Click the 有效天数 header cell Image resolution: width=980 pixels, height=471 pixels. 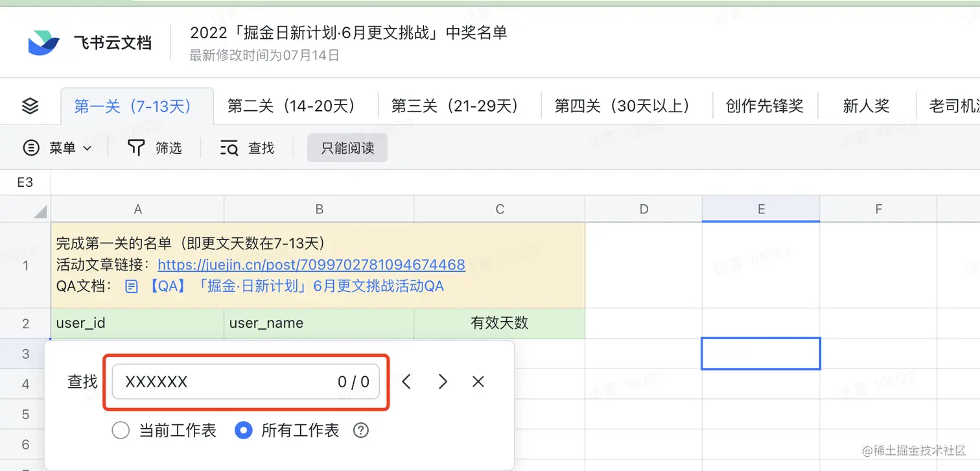[500, 323]
